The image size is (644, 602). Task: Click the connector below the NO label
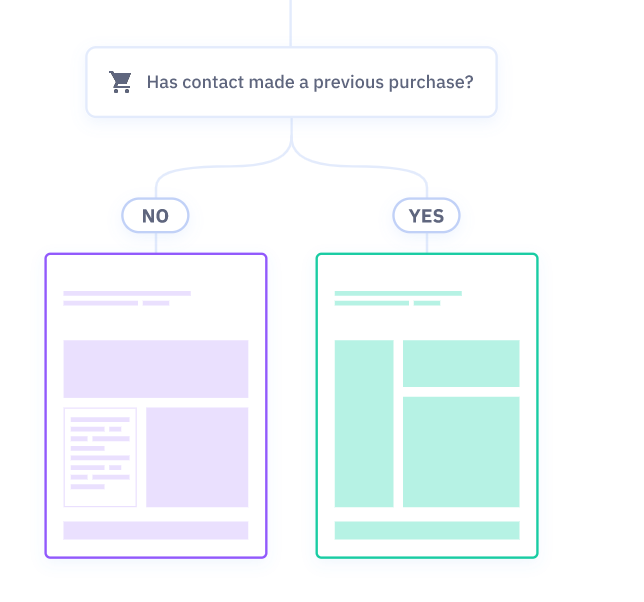pyautogui.click(x=156, y=243)
